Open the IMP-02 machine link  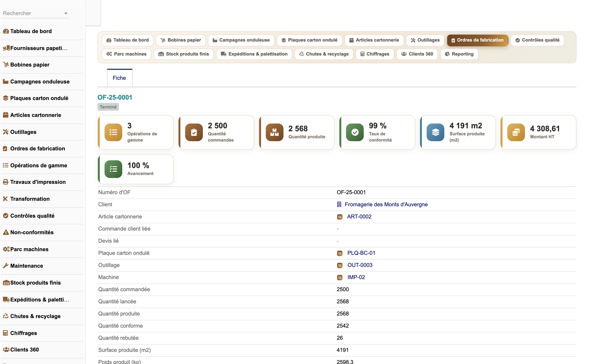(x=356, y=277)
